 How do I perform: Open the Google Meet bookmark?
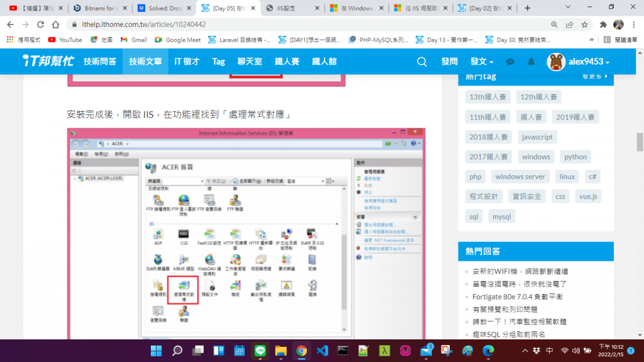[x=177, y=40]
